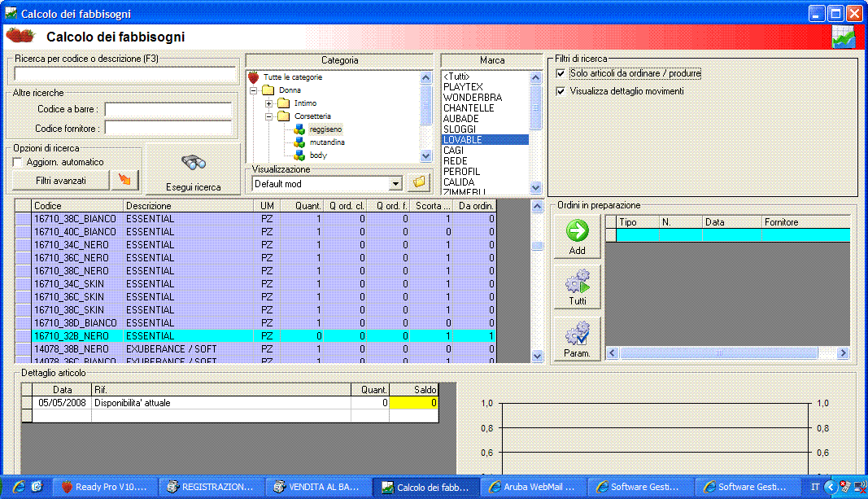Click the tray expand arrow icon

830,487
